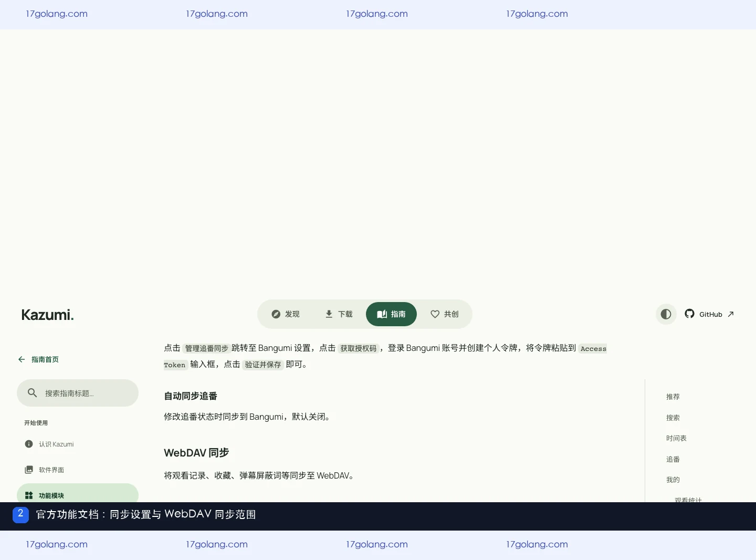The image size is (756, 560).
Task: Click the 共创 heart icon
Action: (435, 314)
